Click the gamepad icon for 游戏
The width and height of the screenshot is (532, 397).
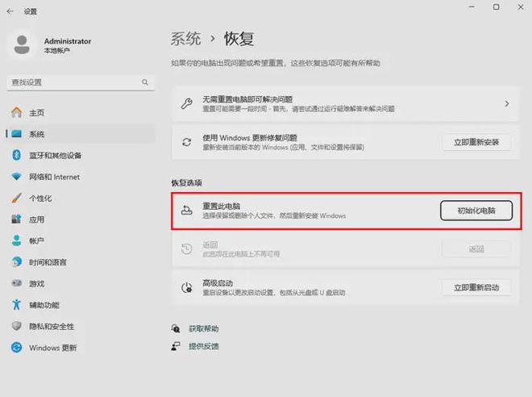(16, 283)
